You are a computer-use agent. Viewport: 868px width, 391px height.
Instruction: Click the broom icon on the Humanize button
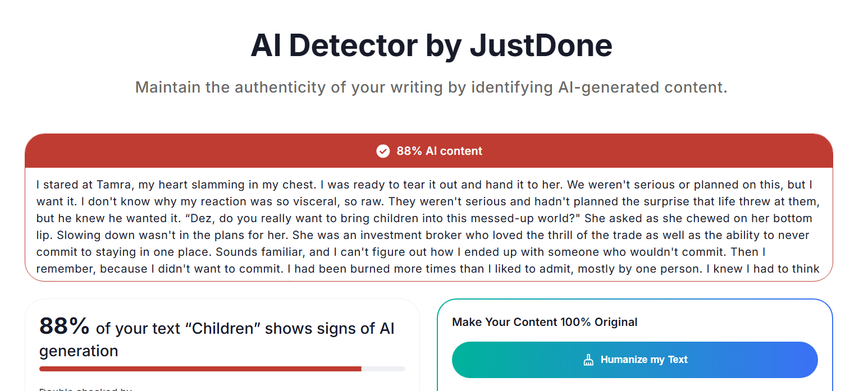(588, 360)
